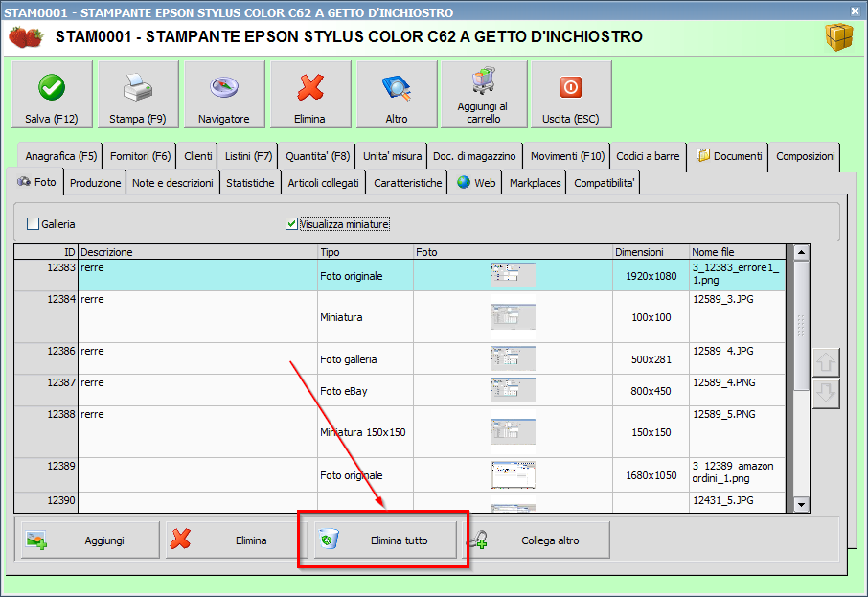The width and height of the screenshot is (868, 597).
Task: Select the Unita' misura tab
Action: click(x=392, y=156)
